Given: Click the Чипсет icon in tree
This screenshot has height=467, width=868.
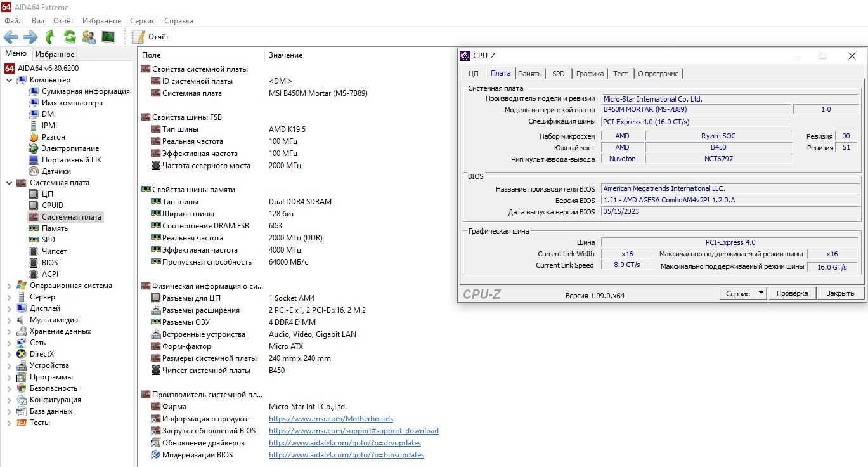Looking at the screenshot, I should [x=34, y=251].
